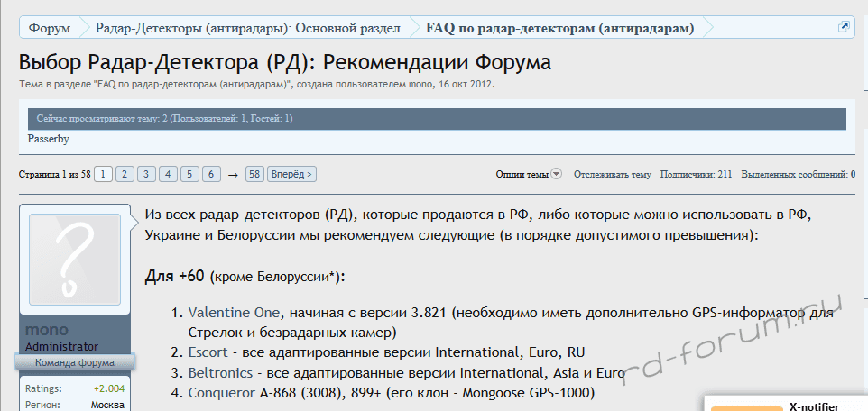Jump to last page 58
868x411 pixels.
coord(254,174)
